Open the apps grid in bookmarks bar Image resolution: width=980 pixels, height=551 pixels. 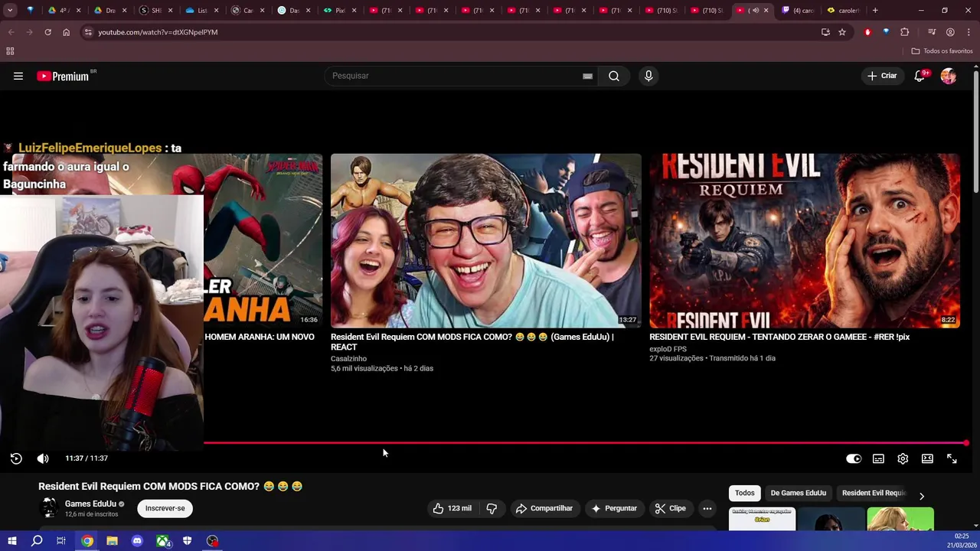click(10, 51)
